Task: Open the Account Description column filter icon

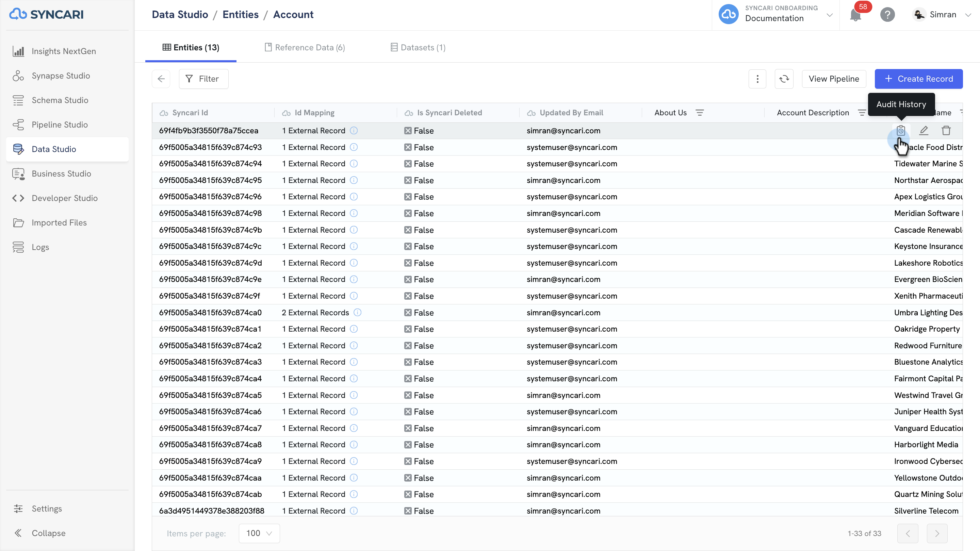Action: click(x=862, y=113)
